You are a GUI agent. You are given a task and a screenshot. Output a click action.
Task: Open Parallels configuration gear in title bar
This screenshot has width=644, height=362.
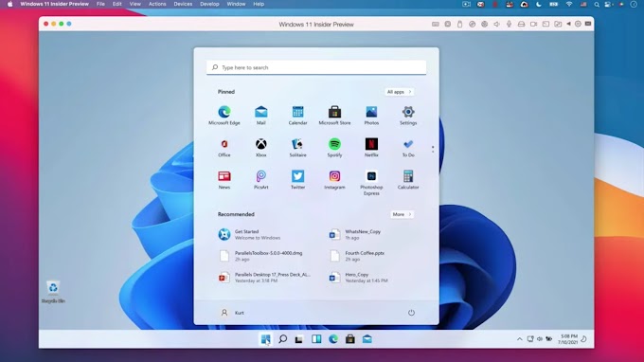(578, 24)
